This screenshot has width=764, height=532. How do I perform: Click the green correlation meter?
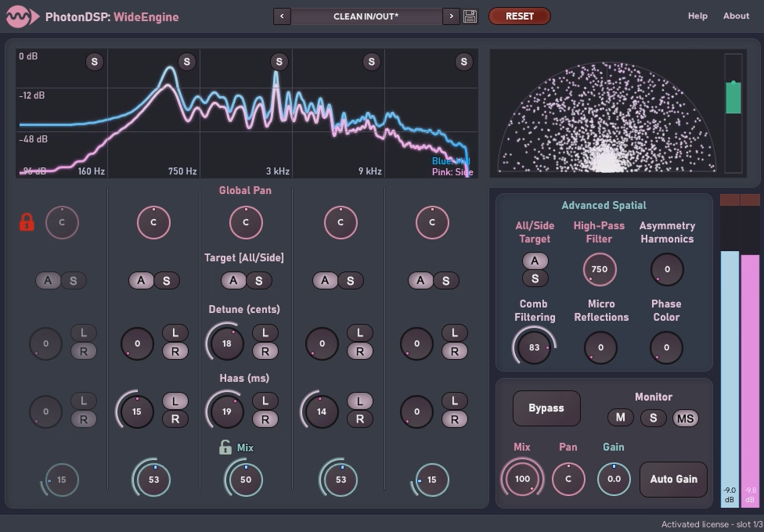click(x=733, y=113)
